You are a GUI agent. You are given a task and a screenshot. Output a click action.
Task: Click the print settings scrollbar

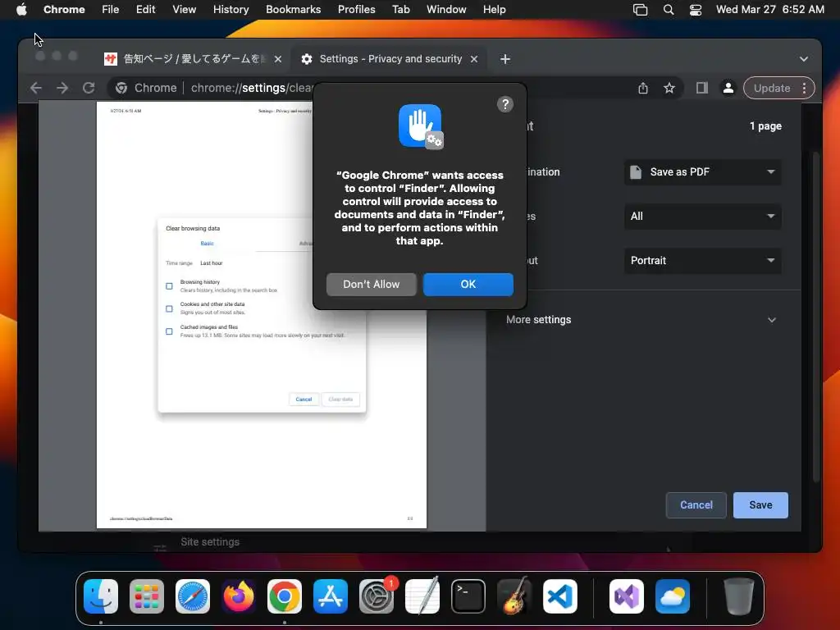[816, 317]
